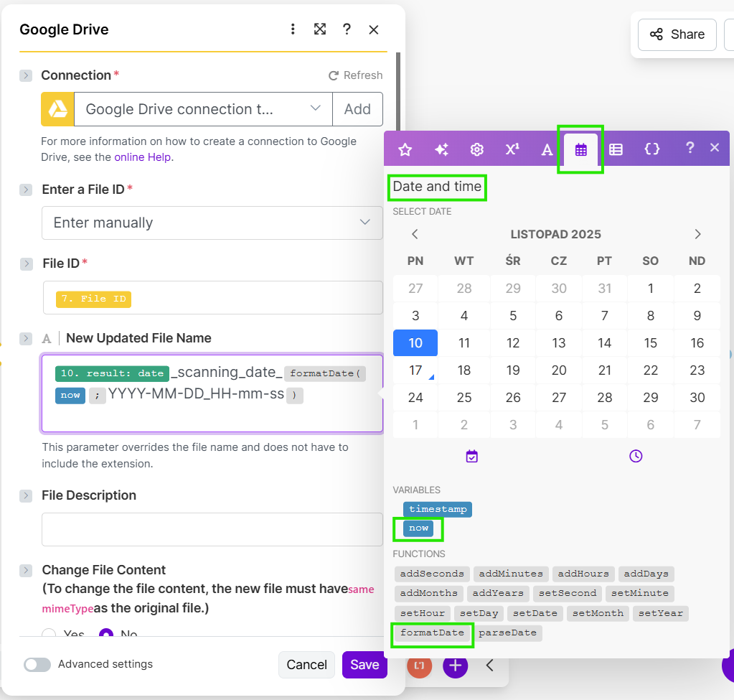The width and height of the screenshot is (734, 700).
Task: Click Refresh next to Connection
Action: 355,75
